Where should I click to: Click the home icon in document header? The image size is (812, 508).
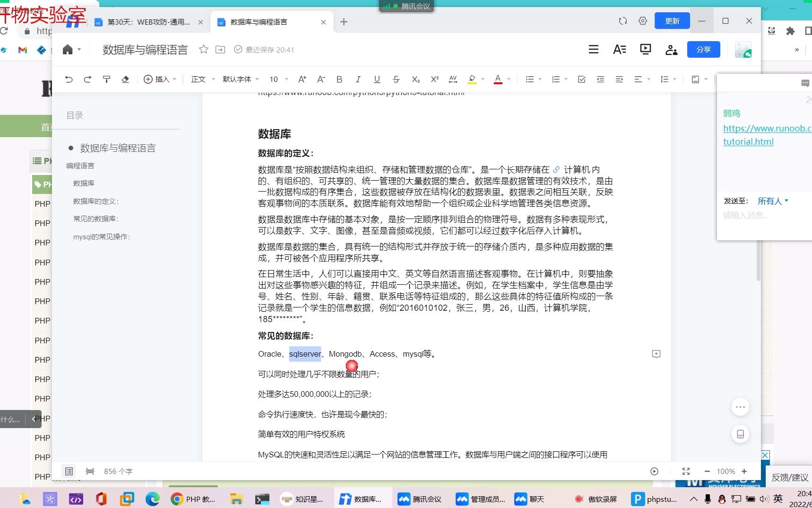click(x=68, y=50)
